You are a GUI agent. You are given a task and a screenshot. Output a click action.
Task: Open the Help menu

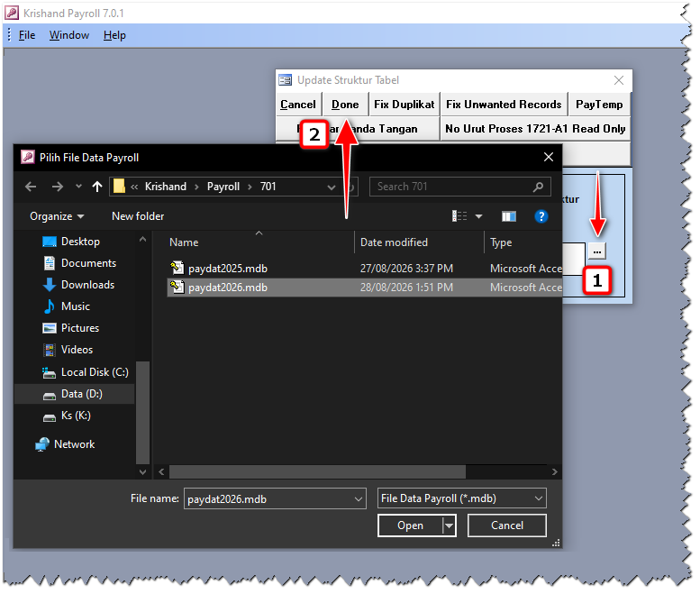114,35
